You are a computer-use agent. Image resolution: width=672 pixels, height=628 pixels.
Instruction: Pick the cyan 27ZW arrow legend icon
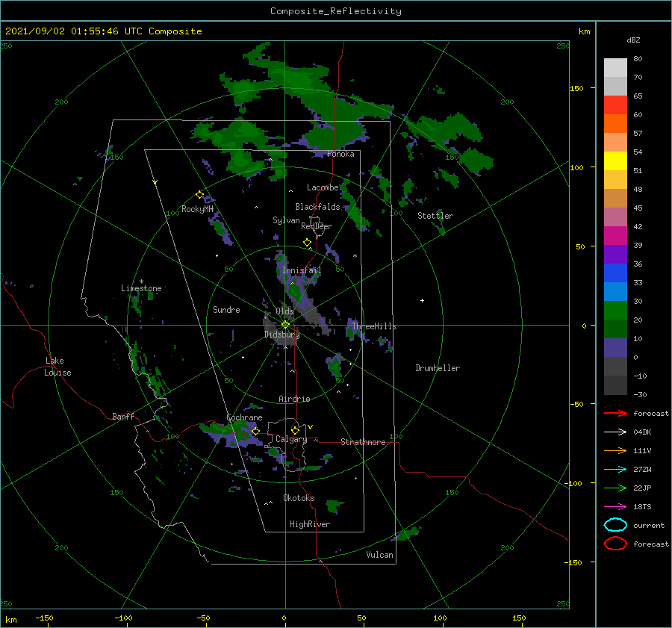(x=615, y=470)
